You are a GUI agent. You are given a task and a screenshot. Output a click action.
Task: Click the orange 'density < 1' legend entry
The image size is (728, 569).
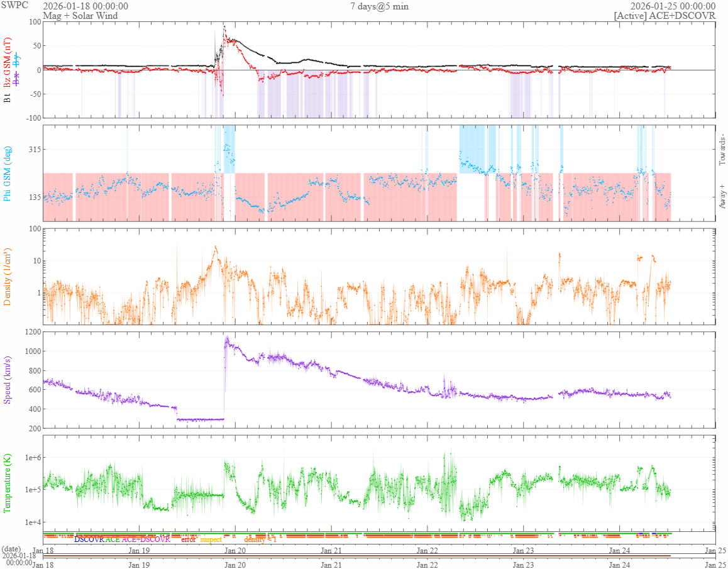260,539
